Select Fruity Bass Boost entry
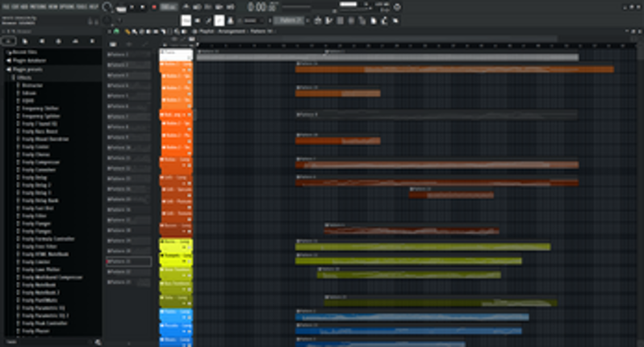644x347 pixels. point(40,132)
